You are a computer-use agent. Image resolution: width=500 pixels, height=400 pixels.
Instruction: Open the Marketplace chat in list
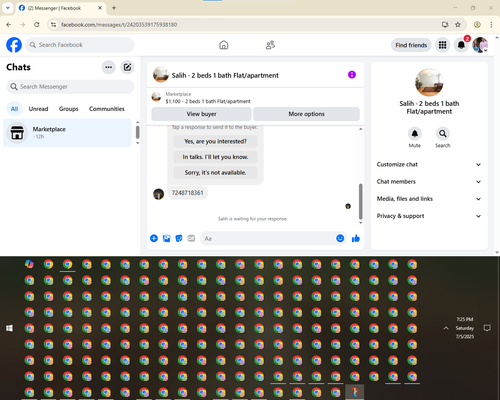(68, 133)
